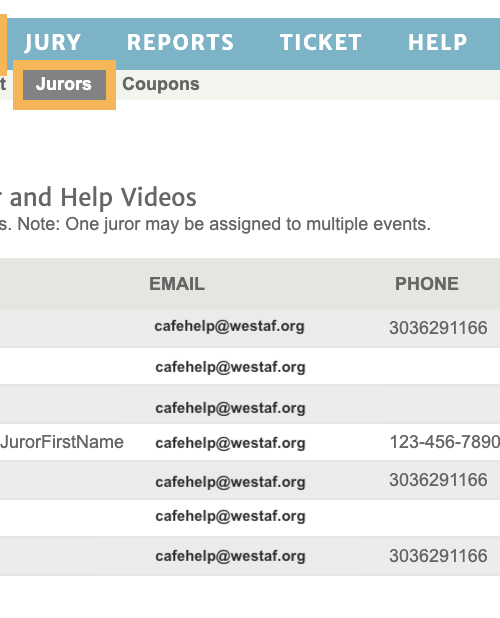Image resolution: width=500 pixels, height=618 pixels.
Task: Select the JurorFirstName cell
Action: pos(62,442)
